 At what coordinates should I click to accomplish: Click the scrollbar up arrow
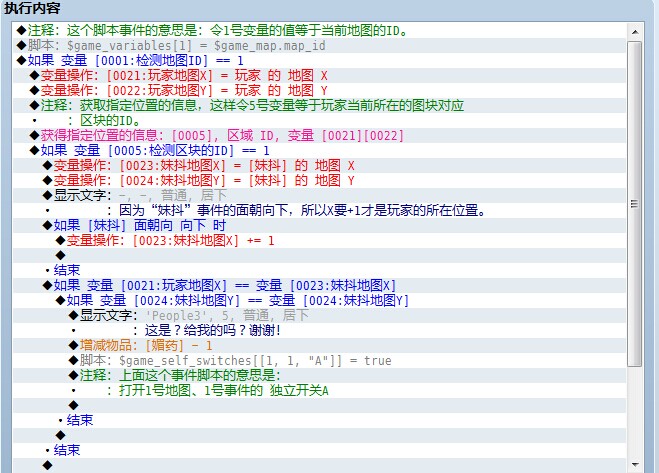[x=635, y=32]
